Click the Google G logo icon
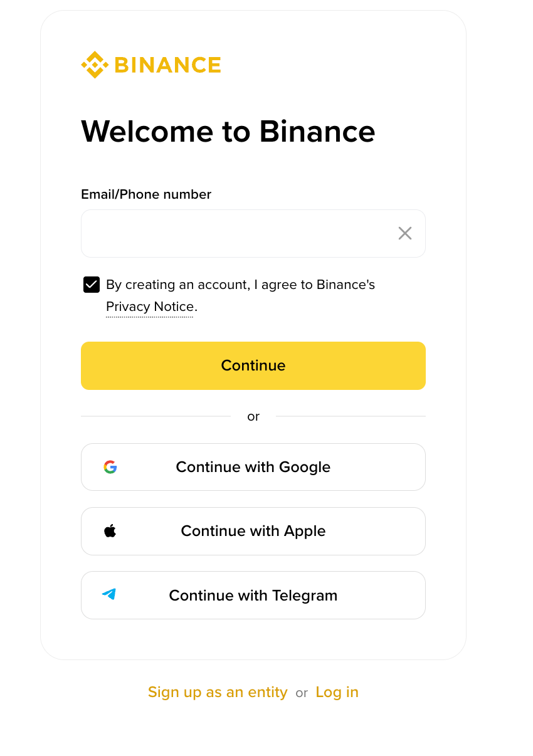The image size is (533, 756). point(110,467)
